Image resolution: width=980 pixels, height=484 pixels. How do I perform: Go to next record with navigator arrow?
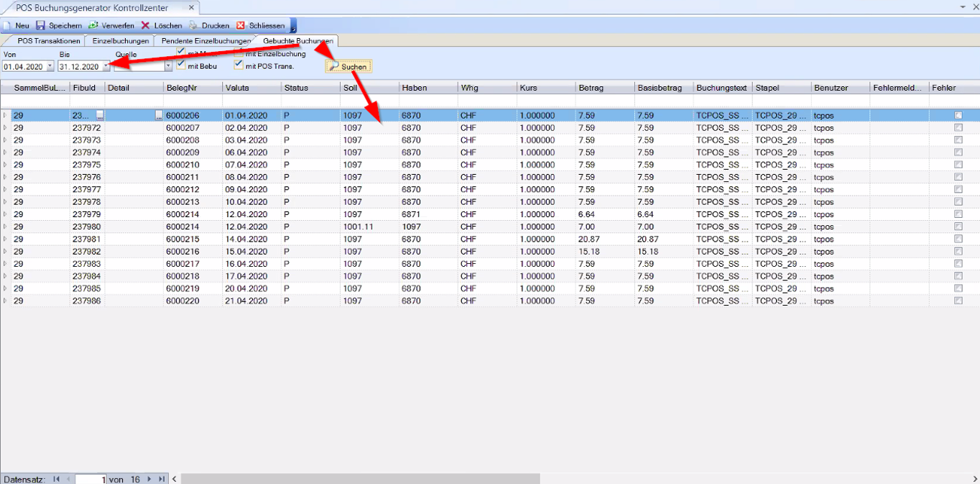tap(149, 479)
